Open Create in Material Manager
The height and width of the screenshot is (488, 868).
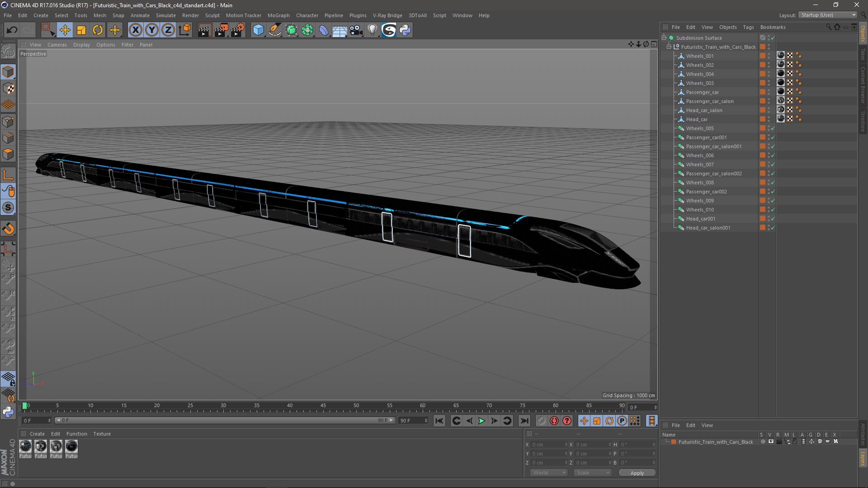pos(37,434)
